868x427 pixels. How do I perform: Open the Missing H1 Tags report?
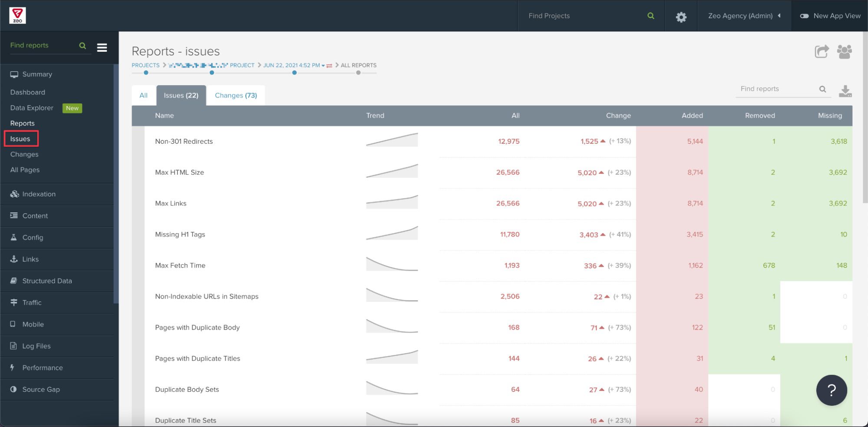pos(180,235)
